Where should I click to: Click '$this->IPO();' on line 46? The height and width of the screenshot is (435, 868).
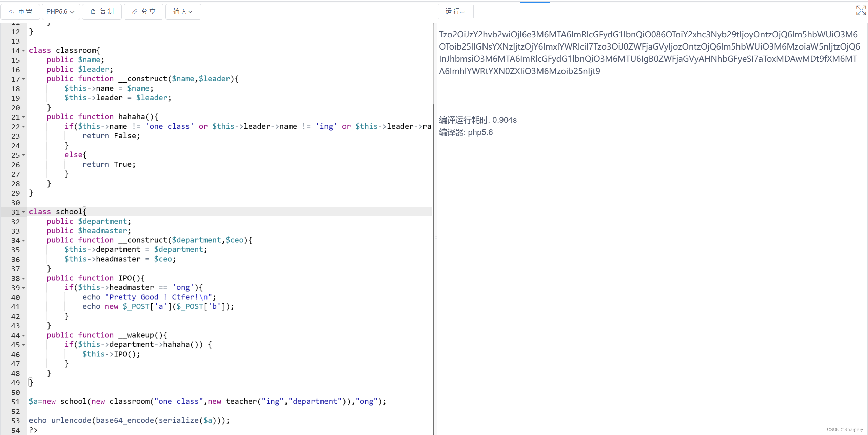click(111, 354)
